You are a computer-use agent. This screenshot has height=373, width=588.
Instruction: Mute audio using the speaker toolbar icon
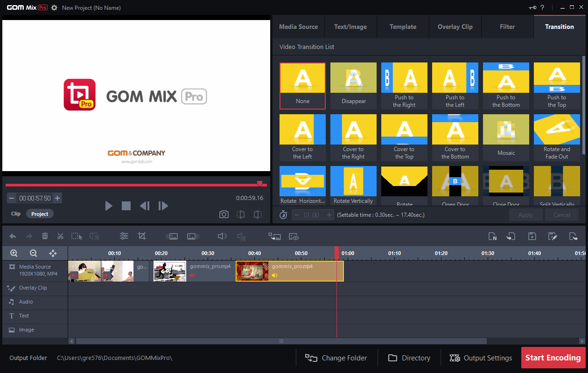pos(222,236)
